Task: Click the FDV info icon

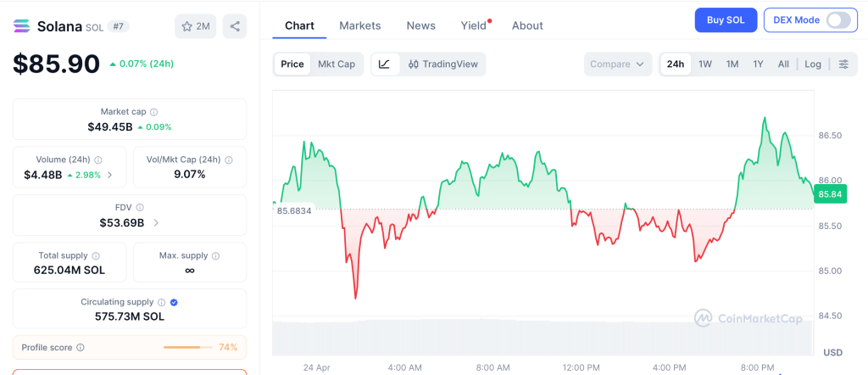Action: pos(140,207)
